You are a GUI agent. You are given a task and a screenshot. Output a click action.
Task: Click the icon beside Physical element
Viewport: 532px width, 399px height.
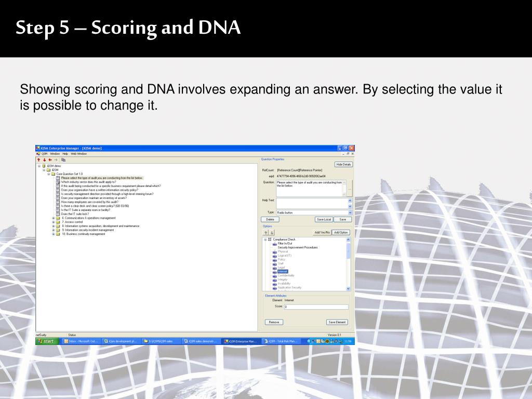(x=275, y=252)
